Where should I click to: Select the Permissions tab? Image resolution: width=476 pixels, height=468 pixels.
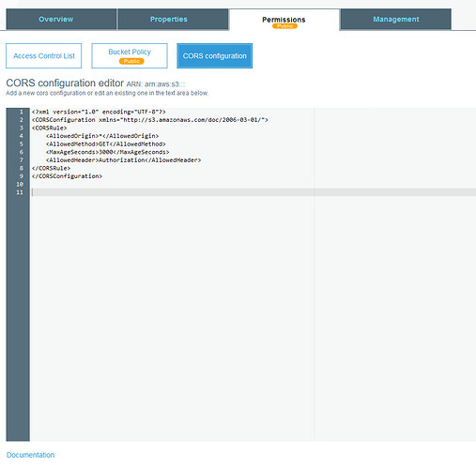284,20
